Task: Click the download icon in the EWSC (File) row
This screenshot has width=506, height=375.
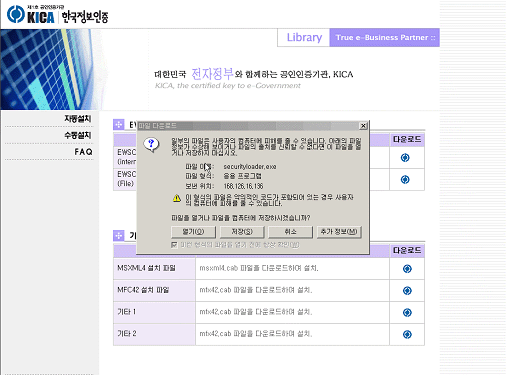Action: (405, 180)
